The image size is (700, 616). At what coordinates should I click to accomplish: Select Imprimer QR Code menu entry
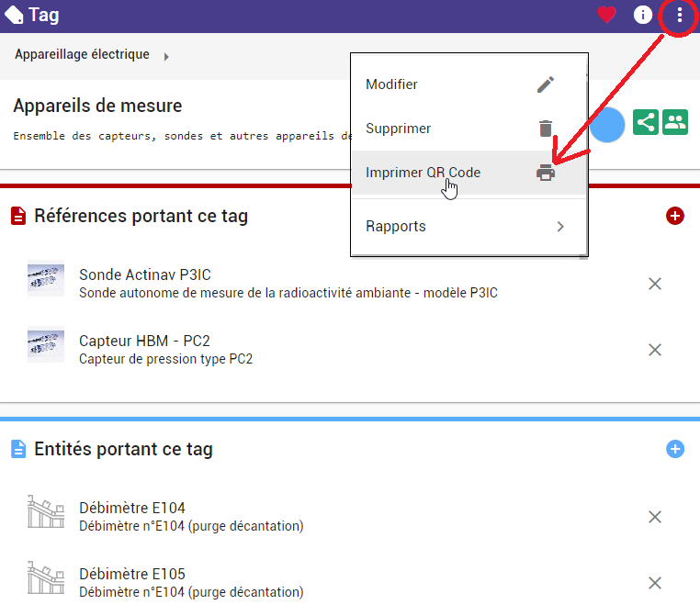469,173
